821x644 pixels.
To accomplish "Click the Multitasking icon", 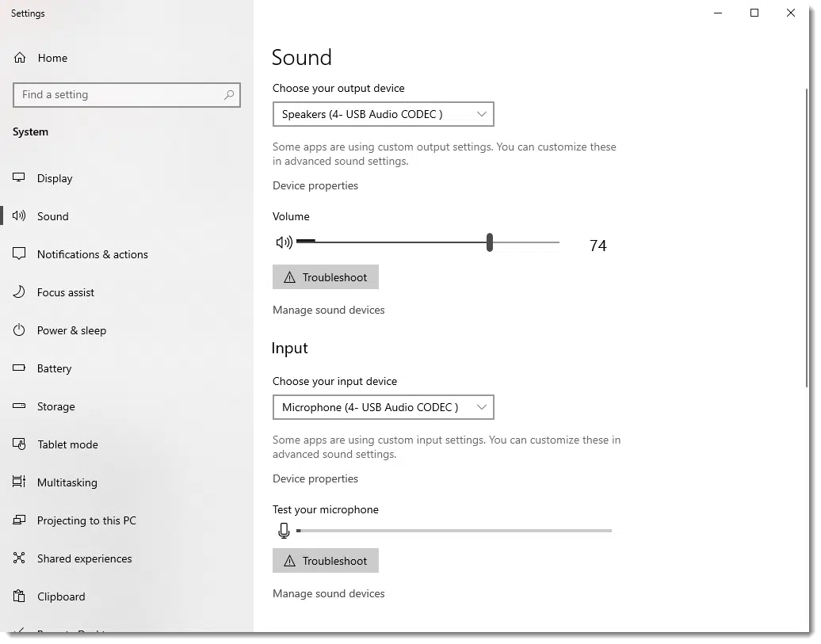I will click(x=19, y=482).
